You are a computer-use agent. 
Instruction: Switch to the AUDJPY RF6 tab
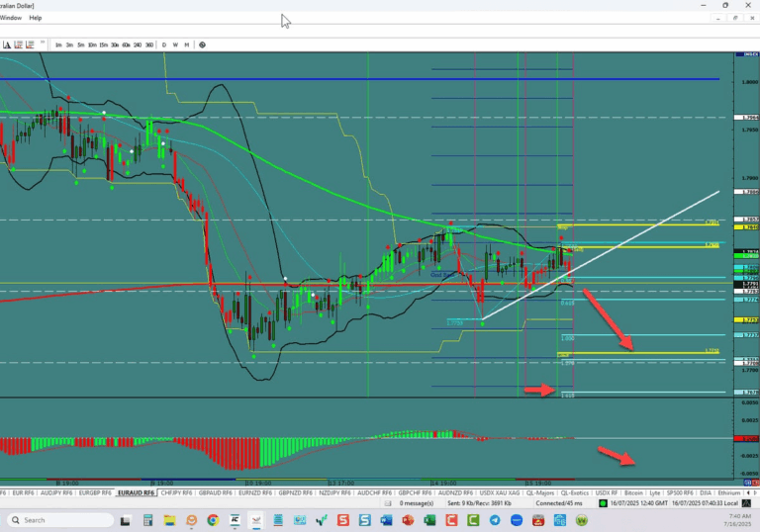[x=56, y=492]
